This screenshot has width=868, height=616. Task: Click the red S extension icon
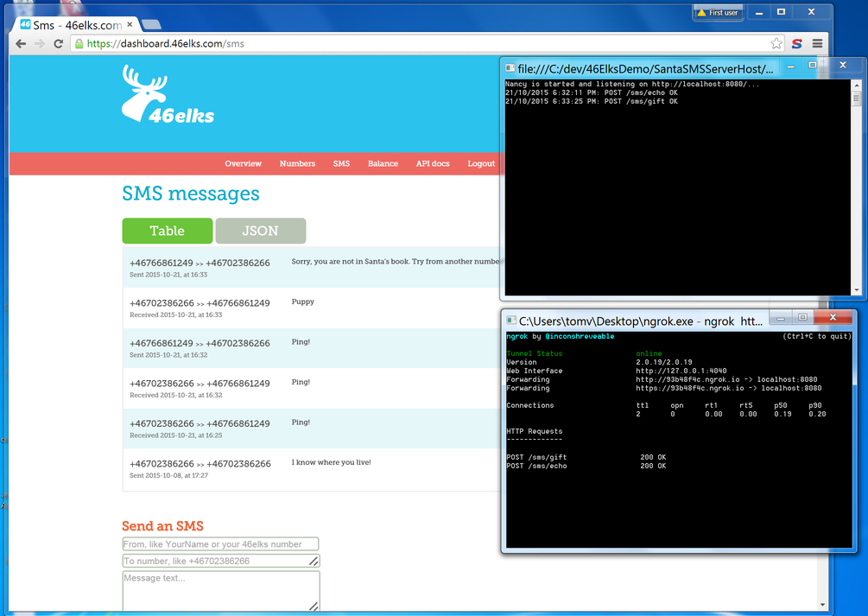click(796, 43)
